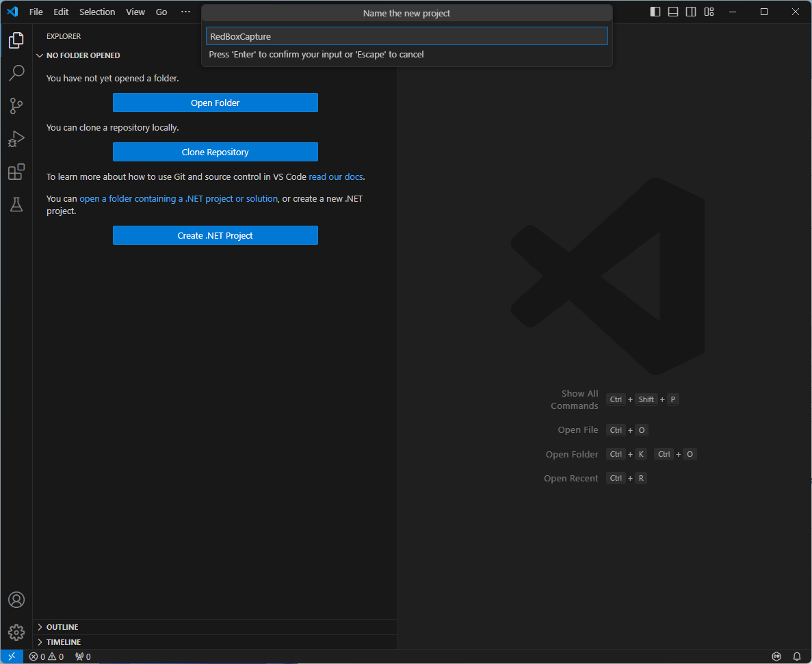This screenshot has height=664, width=812.
Task: Toggle the secondary side bar layout icon
Action: pos(691,12)
